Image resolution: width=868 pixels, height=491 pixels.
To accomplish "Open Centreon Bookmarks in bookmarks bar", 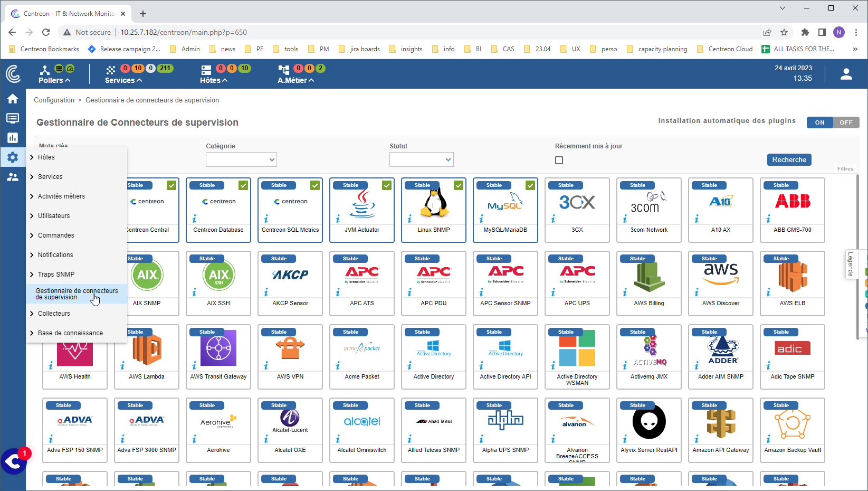I will (44, 49).
